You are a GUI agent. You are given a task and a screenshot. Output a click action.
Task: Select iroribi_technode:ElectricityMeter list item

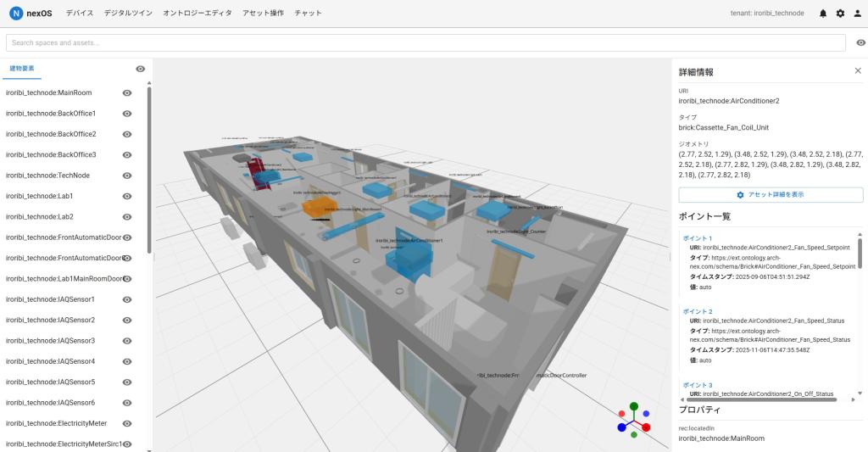(x=57, y=424)
